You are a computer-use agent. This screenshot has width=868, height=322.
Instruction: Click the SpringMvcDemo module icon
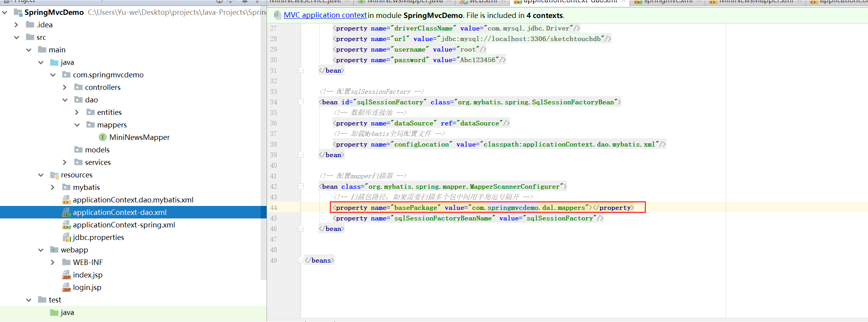pos(18,12)
